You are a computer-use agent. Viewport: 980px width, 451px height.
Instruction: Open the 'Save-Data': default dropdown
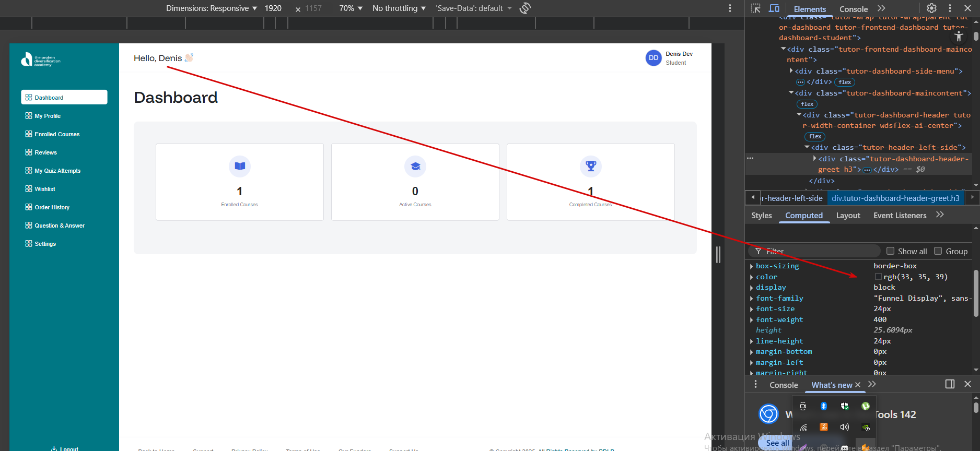(x=474, y=8)
